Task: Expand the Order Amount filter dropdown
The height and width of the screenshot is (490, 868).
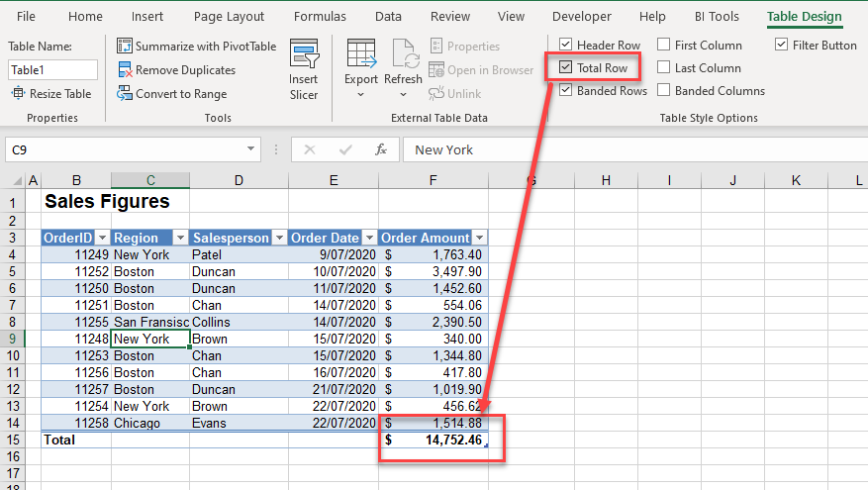Action: pos(479,238)
